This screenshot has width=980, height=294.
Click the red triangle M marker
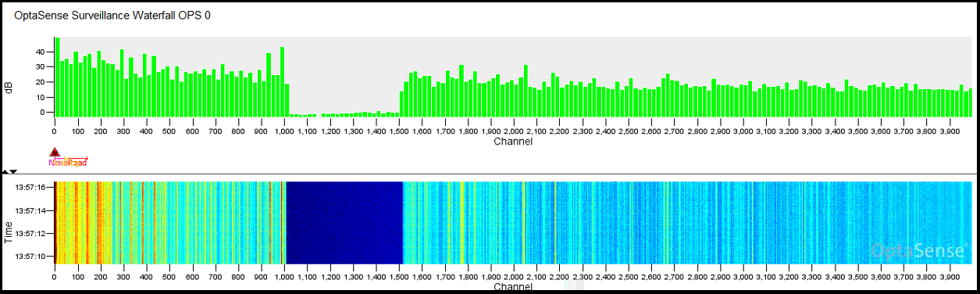point(55,152)
